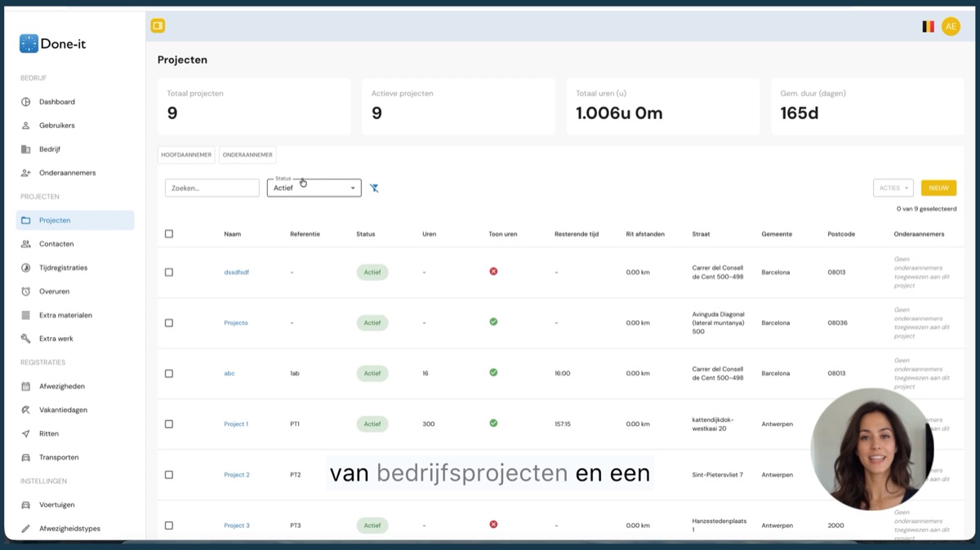Tick checkbox for dssdfsdf row
Screen dimensions: 980x550
point(169,273)
